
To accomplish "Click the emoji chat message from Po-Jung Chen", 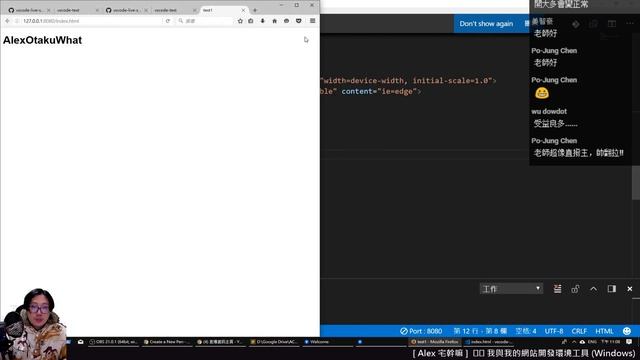I will pyautogui.click(x=542, y=93).
